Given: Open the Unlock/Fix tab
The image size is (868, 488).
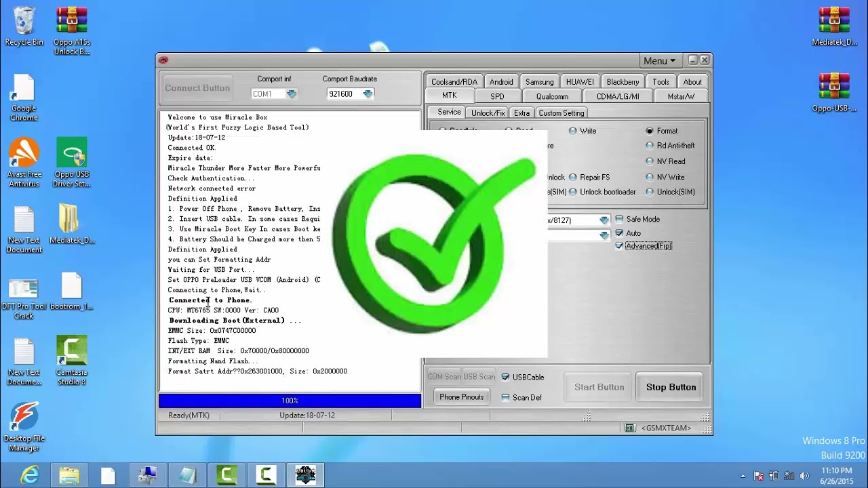Looking at the screenshot, I should coord(488,113).
